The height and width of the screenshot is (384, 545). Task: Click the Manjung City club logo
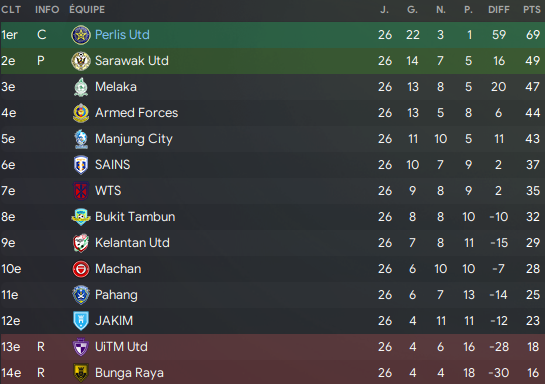81,139
